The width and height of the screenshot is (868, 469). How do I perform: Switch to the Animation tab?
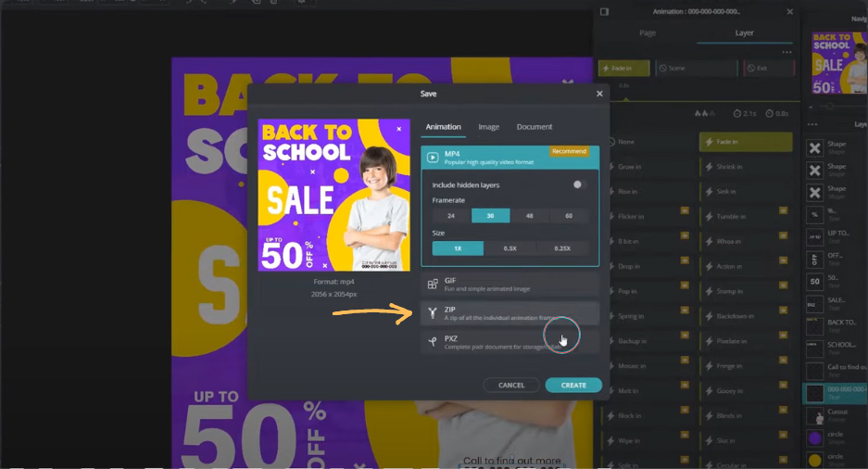tap(443, 127)
